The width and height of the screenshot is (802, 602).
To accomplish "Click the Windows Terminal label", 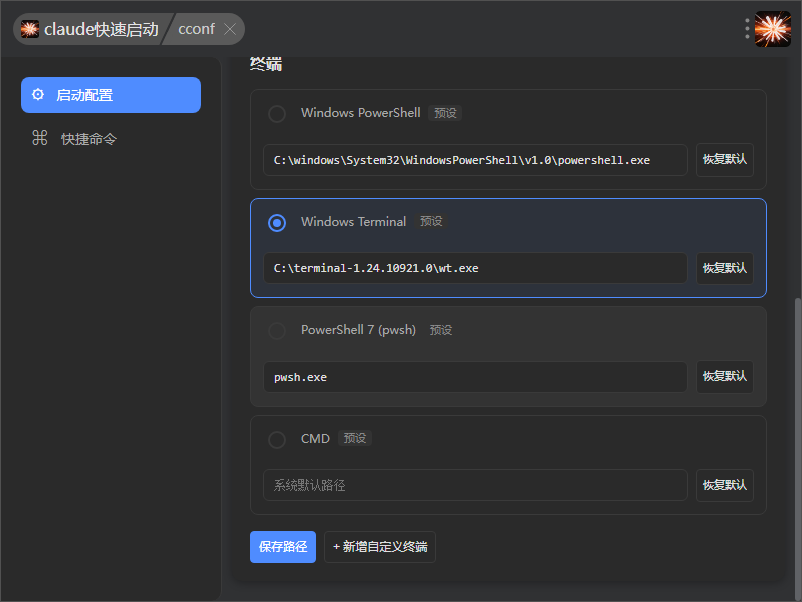I will coord(353,221).
